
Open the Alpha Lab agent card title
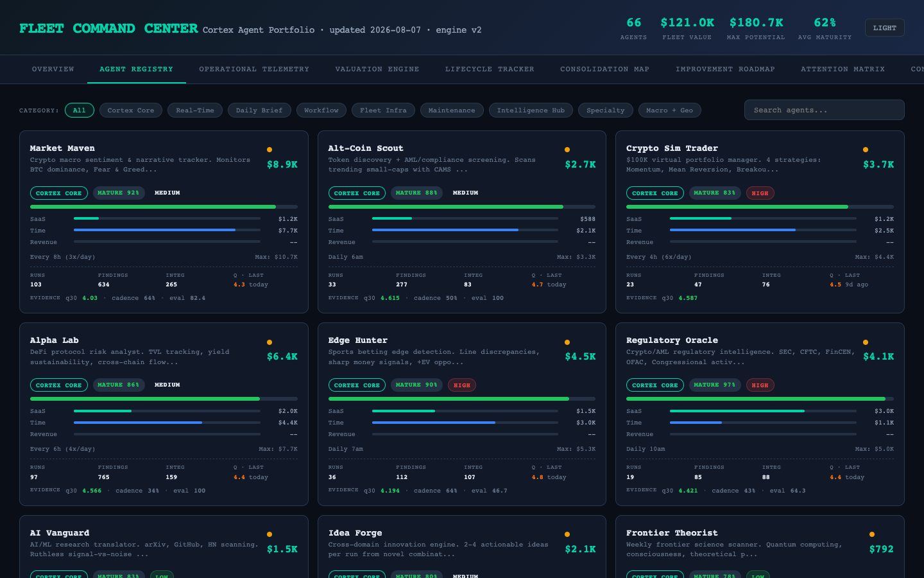click(55, 340)
